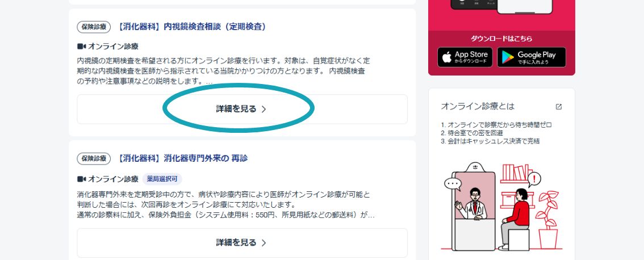This screenshot has width=644, height=260.
Task: Open the App Store download badge
Action: pyautogui.click(x=465, y=57)
